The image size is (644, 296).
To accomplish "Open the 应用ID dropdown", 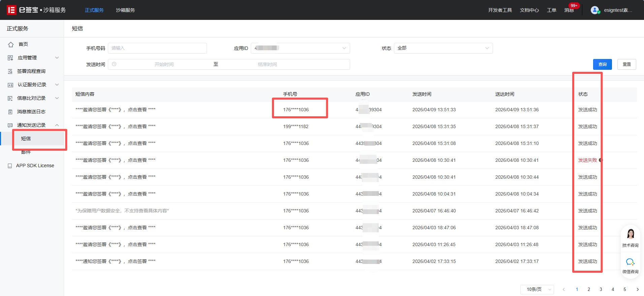I will click(x=300, y=48).
